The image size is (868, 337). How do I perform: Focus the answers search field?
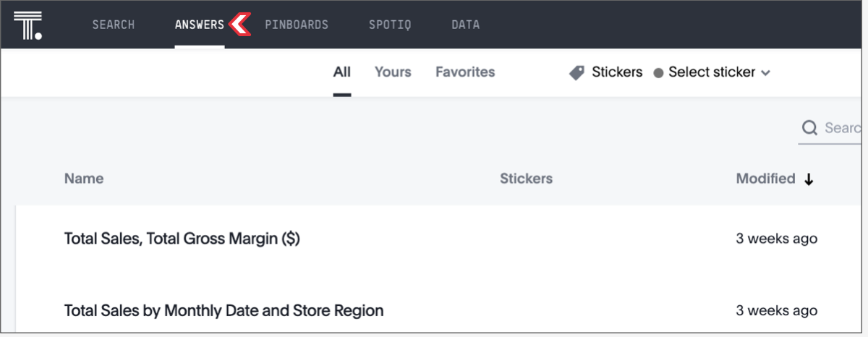coord(841,128)
